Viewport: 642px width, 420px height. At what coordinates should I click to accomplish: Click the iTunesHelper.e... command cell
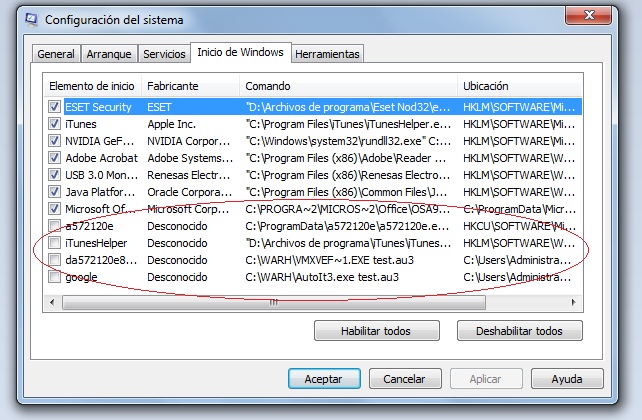point(348,124)
